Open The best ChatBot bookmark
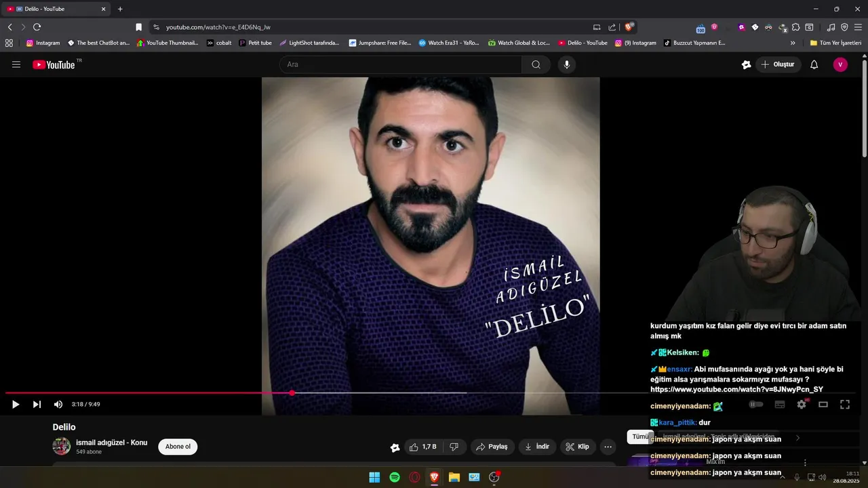Viewport: 868px width, 488px height. (98, 43)
